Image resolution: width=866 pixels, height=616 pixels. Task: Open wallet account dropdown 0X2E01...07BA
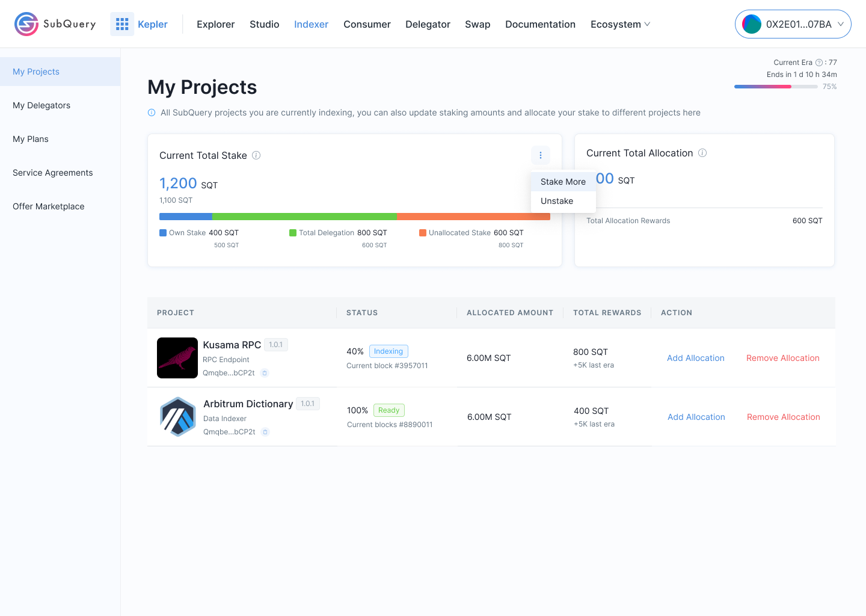pos(793,24)
